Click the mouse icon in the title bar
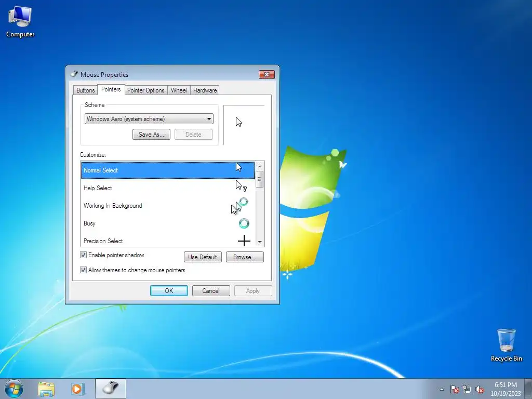This screenshot has height=399, width=532. tap(74, 74)
